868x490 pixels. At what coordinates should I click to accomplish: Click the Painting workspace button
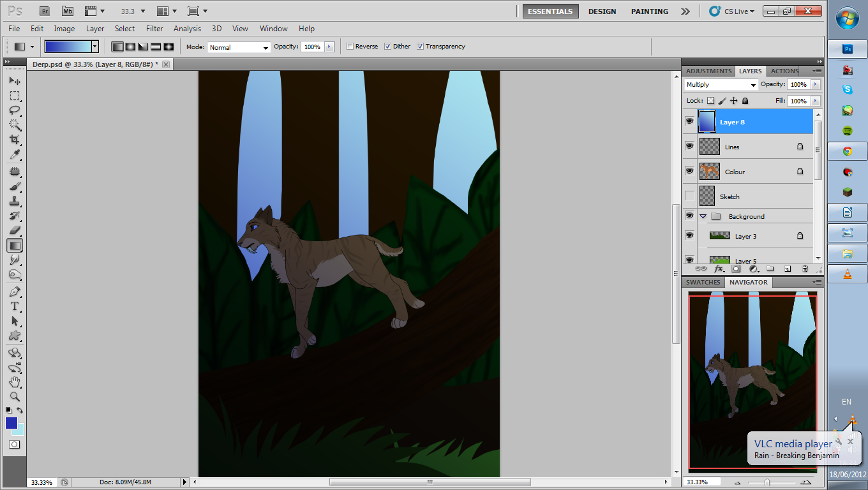click(x=649, y=11)
